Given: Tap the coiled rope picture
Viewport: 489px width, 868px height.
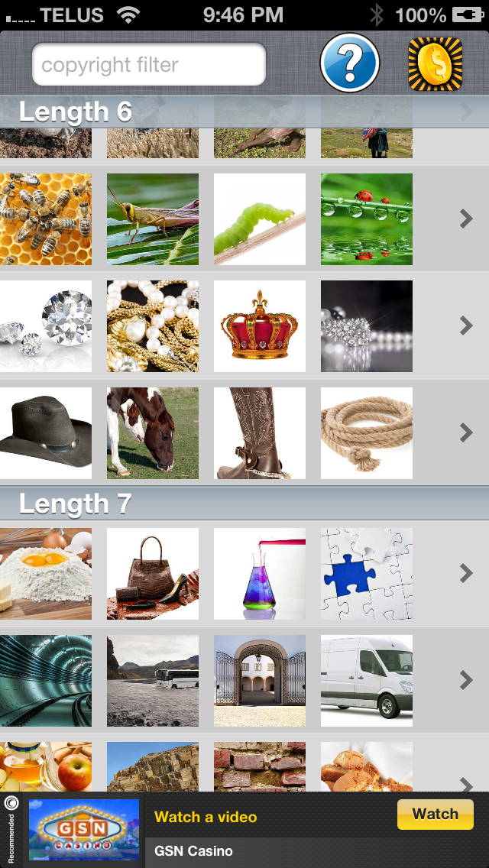Looking at the screenshot, I should click(367, 433).
